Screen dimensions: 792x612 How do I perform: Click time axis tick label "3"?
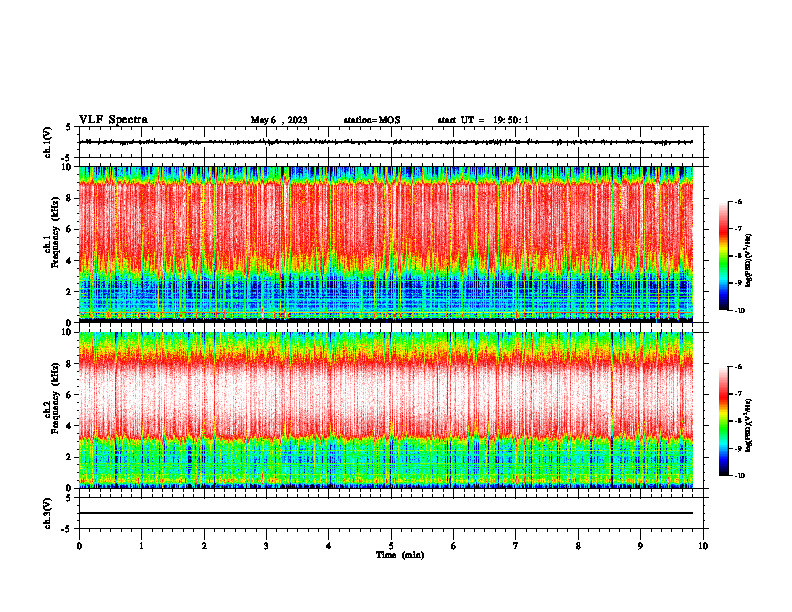(266, 546)
